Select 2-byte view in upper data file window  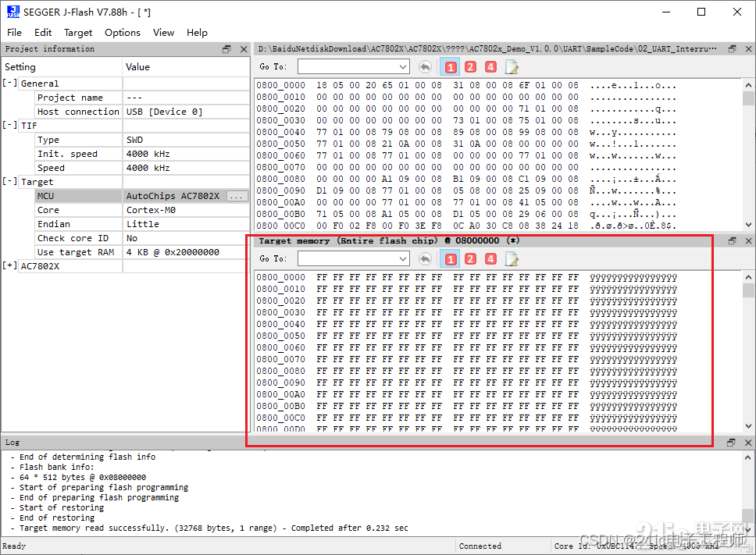pyautogui.click(x=471, y=67)
